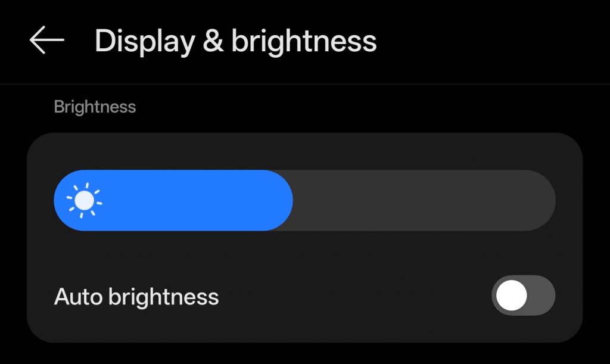Viewport: 610px width, 364px height.
Task: Click the brightness sun symbol to adjust level
Action: pos(85,201)
